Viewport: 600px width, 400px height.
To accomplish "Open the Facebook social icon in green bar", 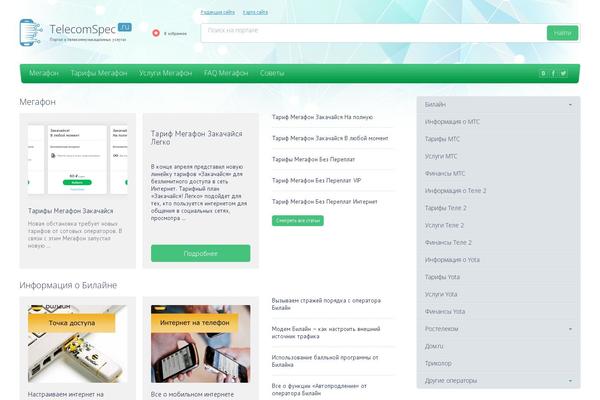I will [553, 73].
